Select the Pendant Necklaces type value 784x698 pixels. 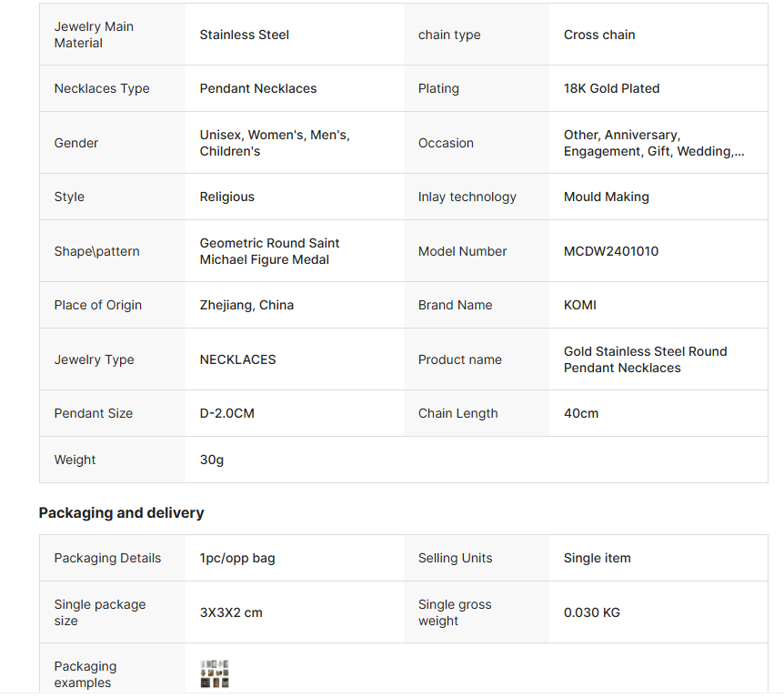[258, 88]
